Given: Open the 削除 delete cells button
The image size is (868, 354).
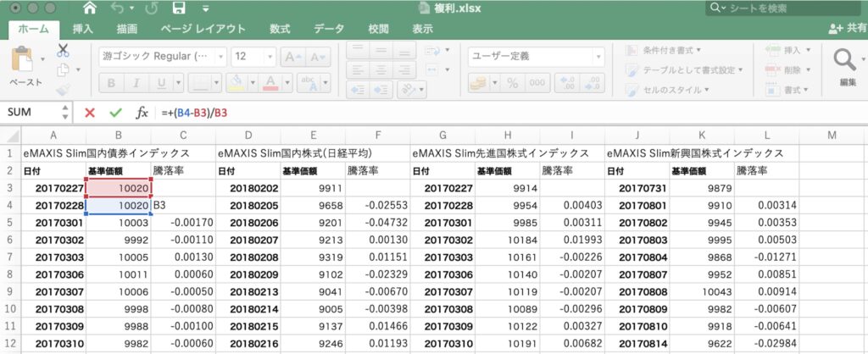Looking at the screenshot, I should pyautogui.click(x=787, y=69).
